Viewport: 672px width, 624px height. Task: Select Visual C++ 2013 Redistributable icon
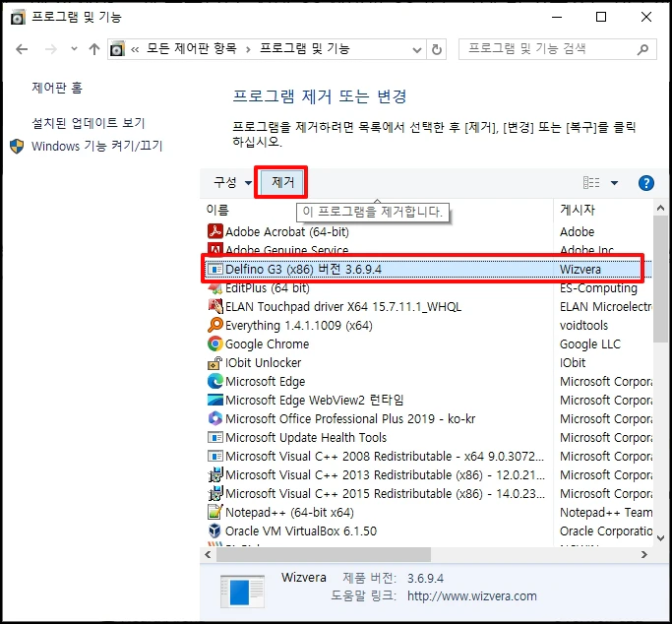pyautogui.click(x=215, y=474)
